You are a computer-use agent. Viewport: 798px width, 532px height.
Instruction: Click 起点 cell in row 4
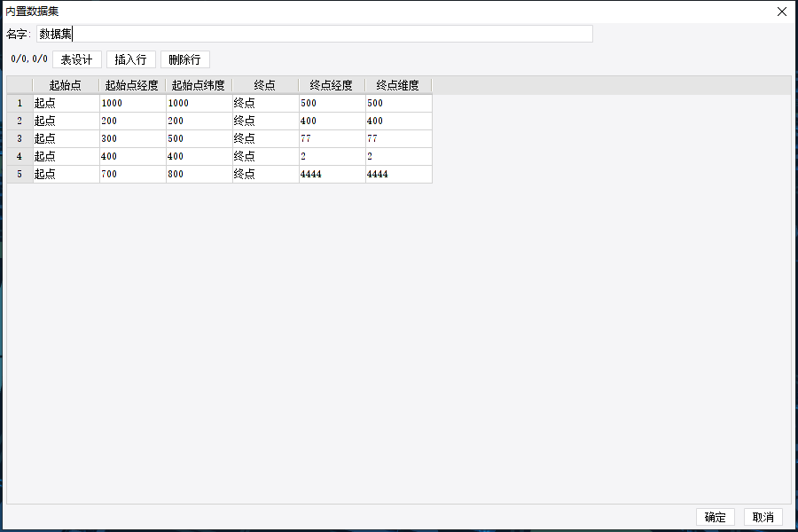pos(66,157)
